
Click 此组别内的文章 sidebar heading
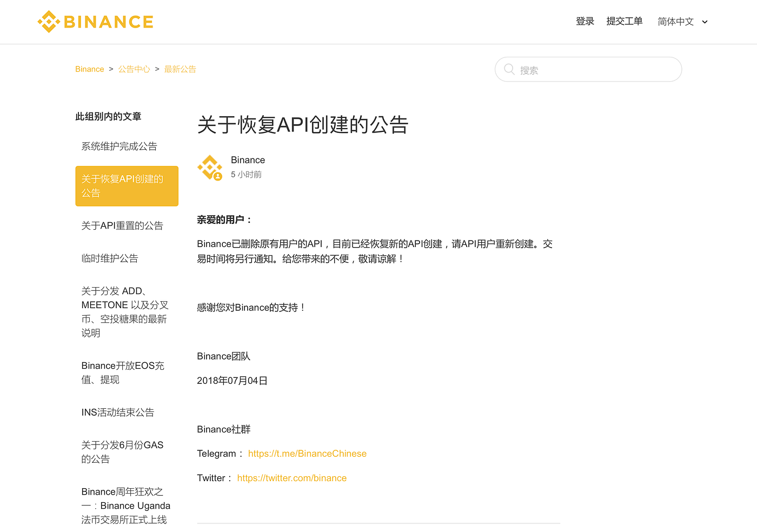(108, 116)
